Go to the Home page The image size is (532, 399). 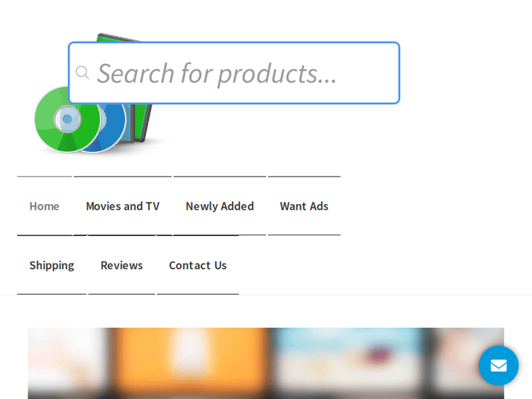click(x=44, y=206)
